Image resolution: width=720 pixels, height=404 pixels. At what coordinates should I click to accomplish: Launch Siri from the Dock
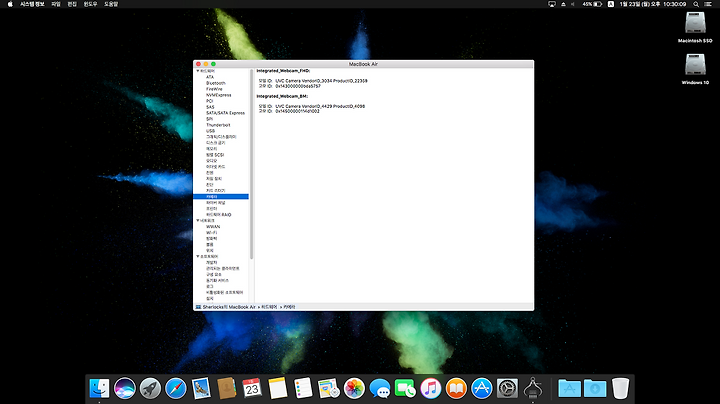125,388
